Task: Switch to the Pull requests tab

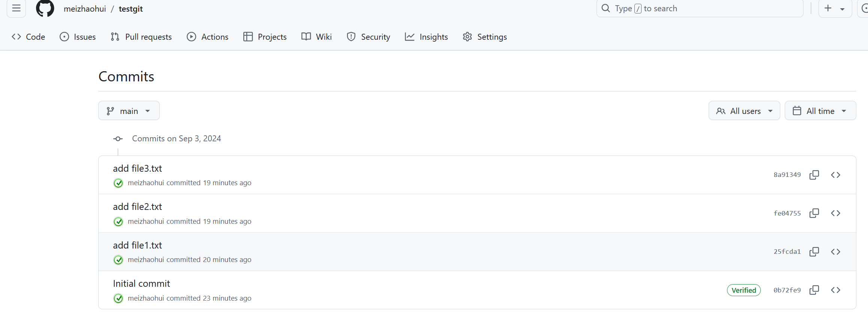Action: coord(141,37)
